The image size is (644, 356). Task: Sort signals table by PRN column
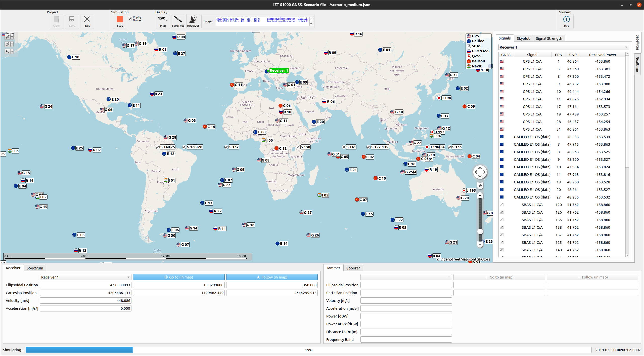tap(559, 55)
